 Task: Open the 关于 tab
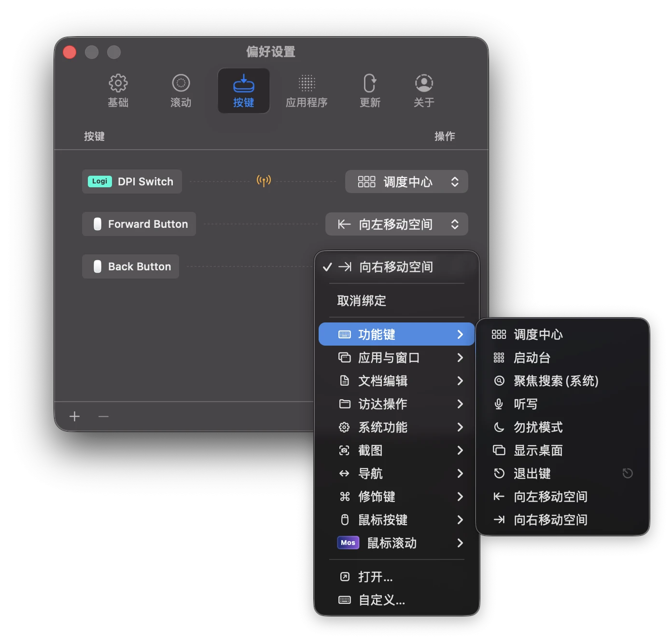click(424, 91)
